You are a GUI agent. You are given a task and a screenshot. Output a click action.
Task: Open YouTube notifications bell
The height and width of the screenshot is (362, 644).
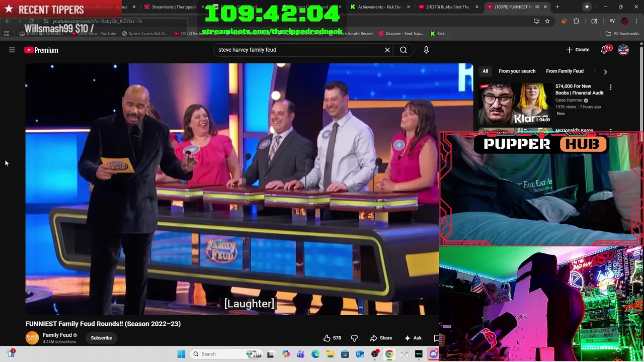click(604, 50)
